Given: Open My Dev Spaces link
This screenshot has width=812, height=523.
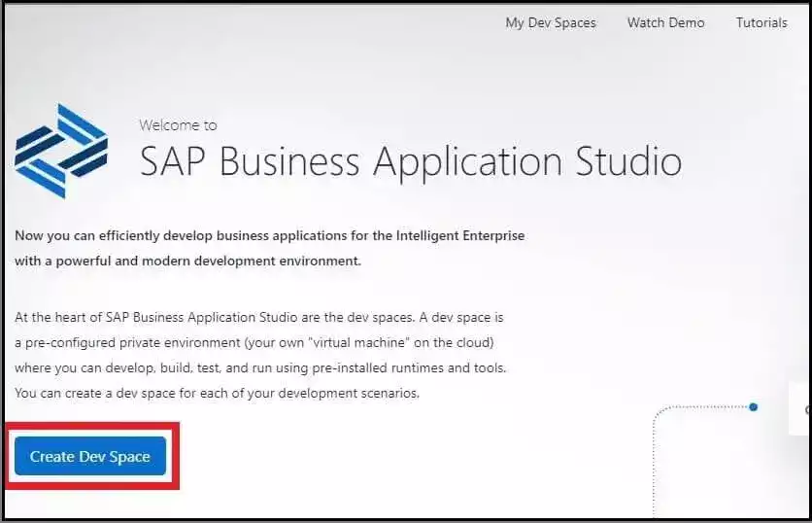Looking at the screenshot, I should [551, 22].
